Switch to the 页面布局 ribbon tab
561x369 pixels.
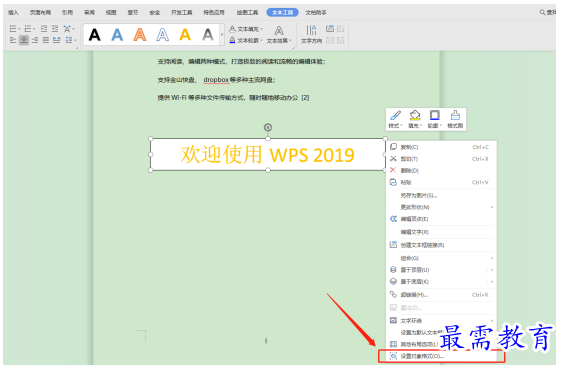click(40, 13)
